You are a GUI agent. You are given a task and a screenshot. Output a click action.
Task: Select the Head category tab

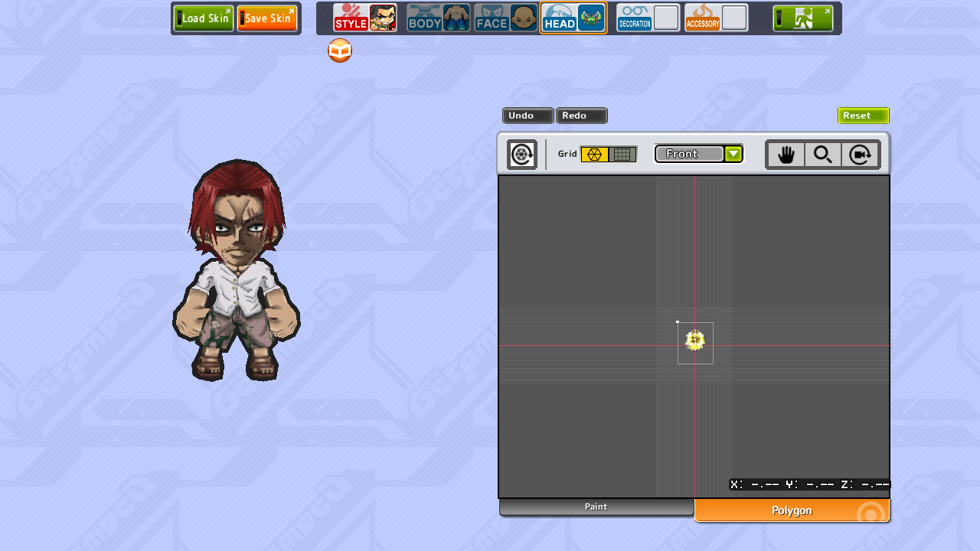click(x=573, y=18)
